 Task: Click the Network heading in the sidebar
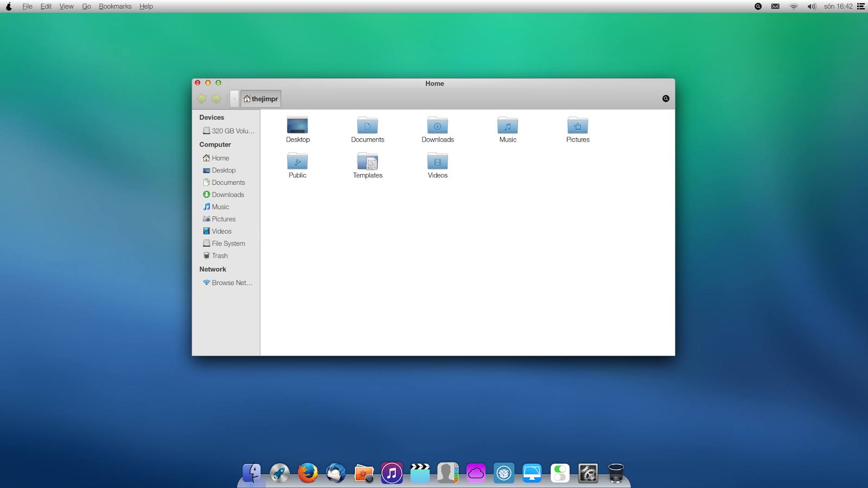tap(213, 269)
